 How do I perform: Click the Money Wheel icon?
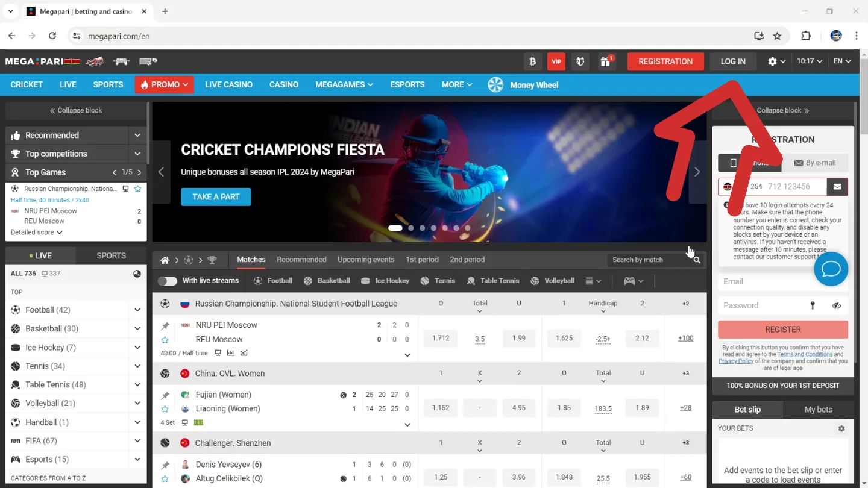[495, 85]
